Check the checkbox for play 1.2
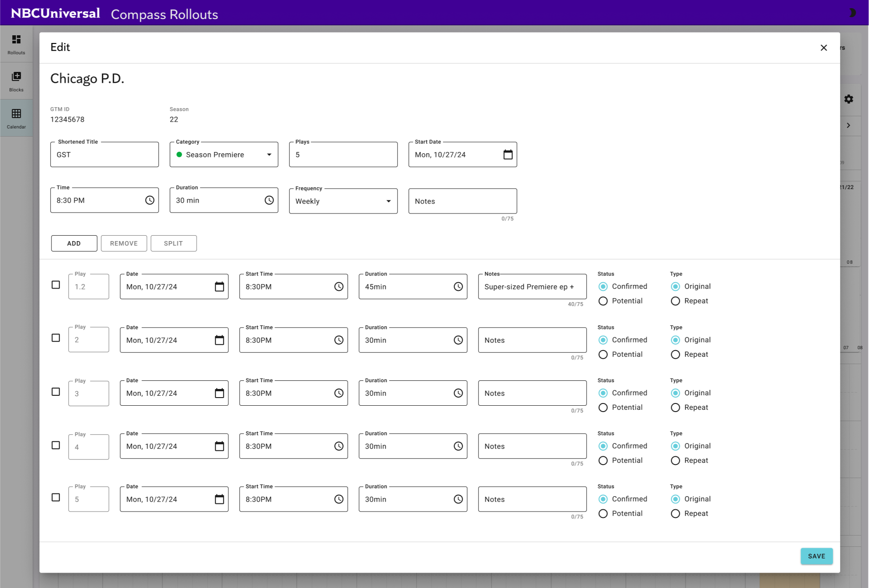Screen dimensions: 869x588 (x=56, y=285)
